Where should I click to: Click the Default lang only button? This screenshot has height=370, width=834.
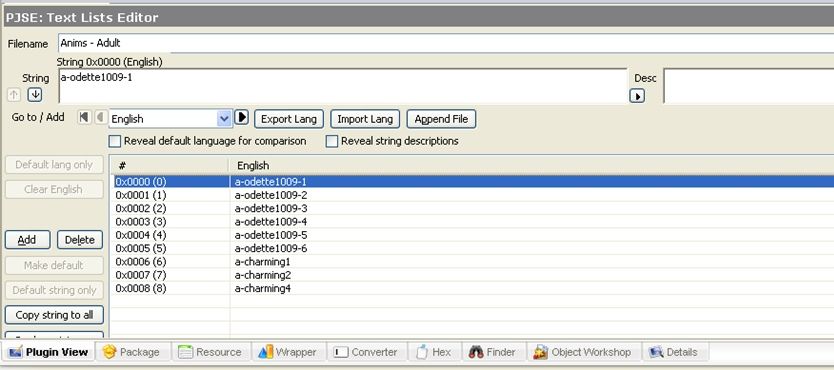[x=54, y=165]
